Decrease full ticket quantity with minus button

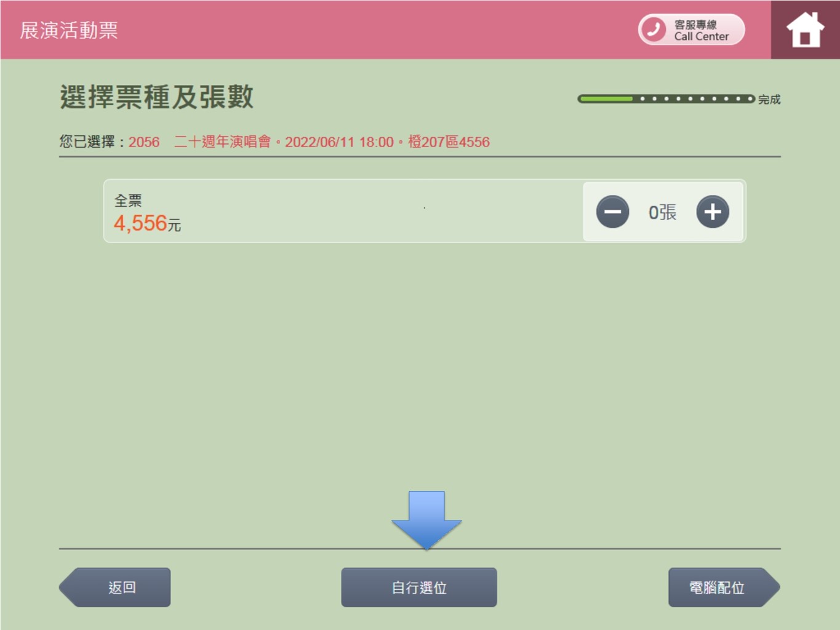tap(612, 212)
